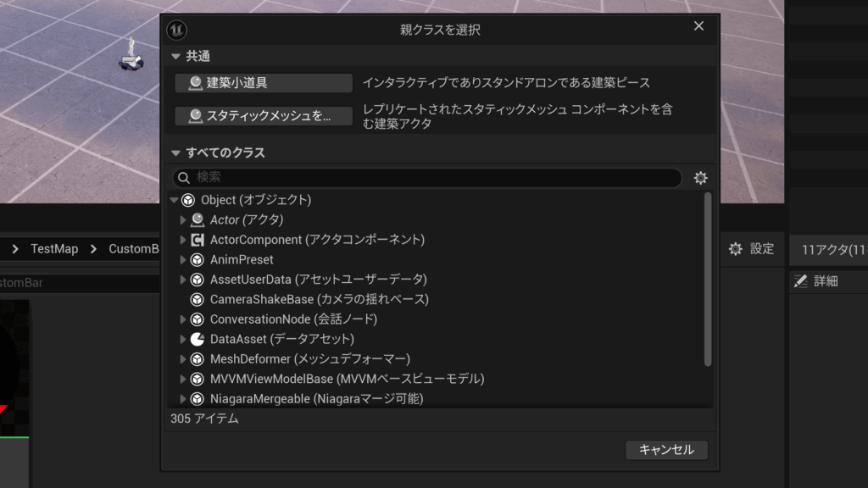This screenshot has height=488, width=868.
Task: Click the search magnifier icon
Action: click(x=184, y=178)
